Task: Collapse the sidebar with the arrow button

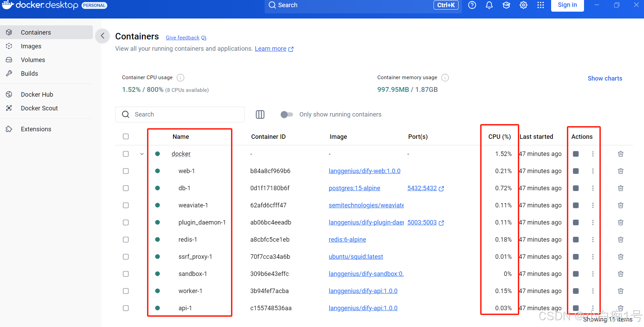Action: pos(102,36)
